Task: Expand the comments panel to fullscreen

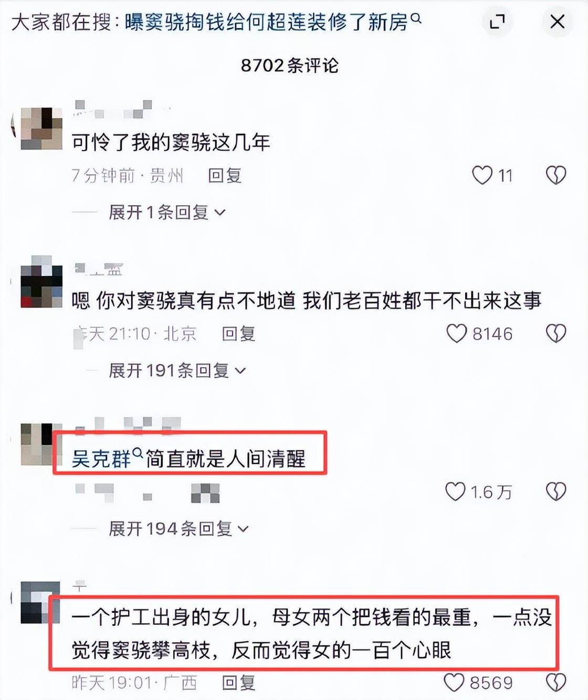Action: click(x=497, y=22)
